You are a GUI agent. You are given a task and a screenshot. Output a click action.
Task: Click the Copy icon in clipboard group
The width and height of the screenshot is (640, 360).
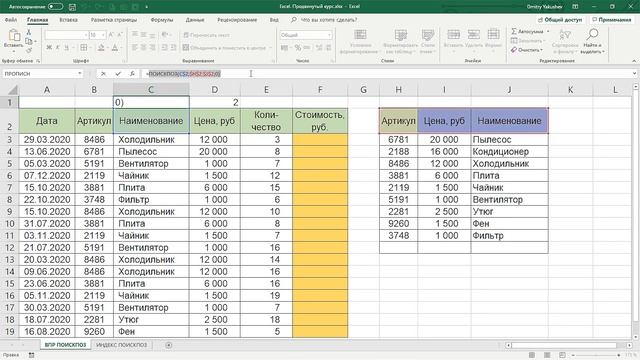[x=29, y=41]
